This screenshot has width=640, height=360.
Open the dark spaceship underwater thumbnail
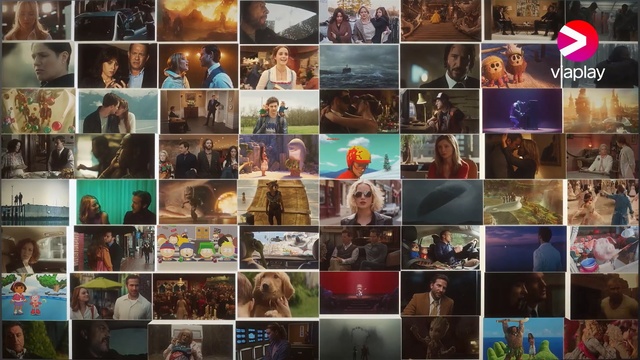(442, 202)
